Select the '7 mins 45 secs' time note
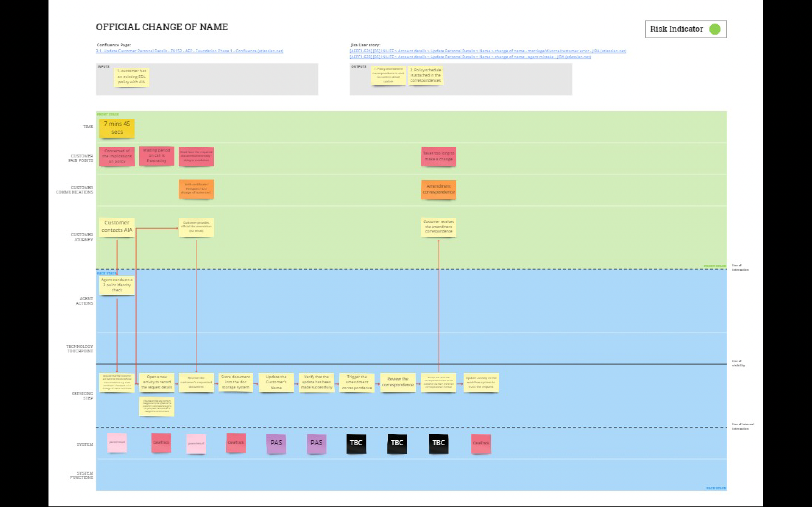 click(117, 128)
